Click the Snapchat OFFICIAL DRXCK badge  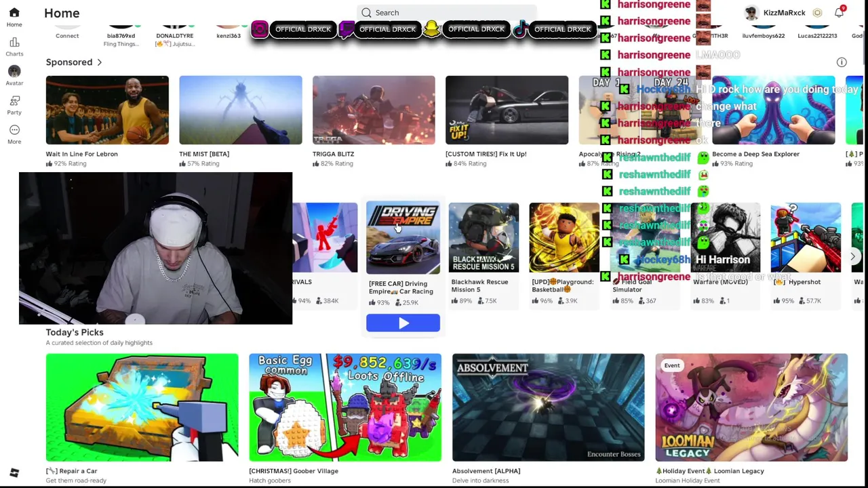[x=466, y=30]
